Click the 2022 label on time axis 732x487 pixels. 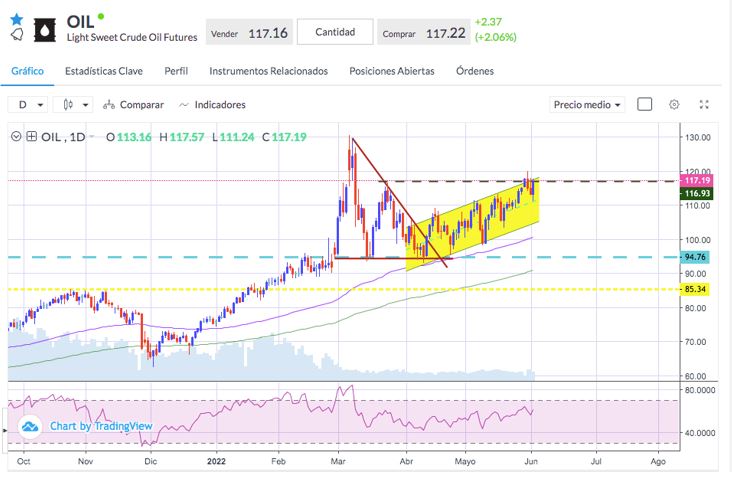pyautogui.click(x=216, y=461)
